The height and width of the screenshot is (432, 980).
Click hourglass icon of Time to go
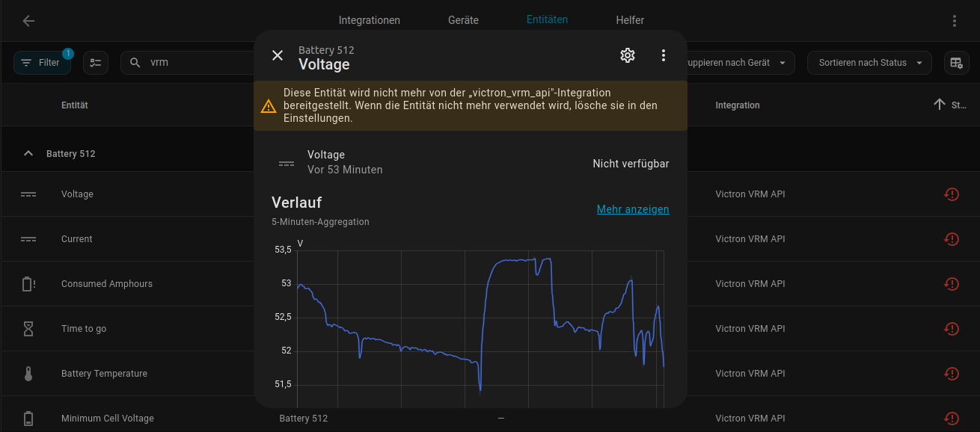coord(28,329)
